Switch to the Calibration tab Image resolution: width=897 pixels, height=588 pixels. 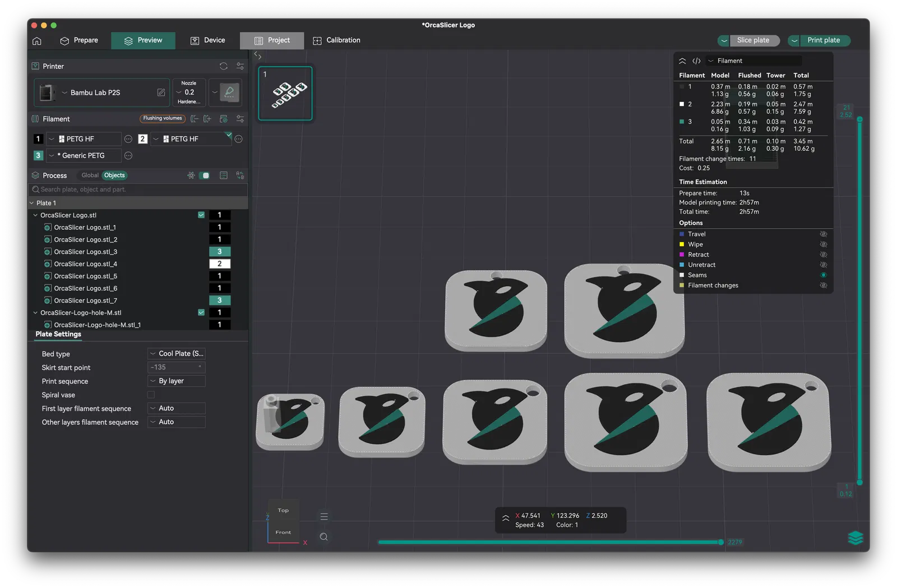[x=336, y=40]
